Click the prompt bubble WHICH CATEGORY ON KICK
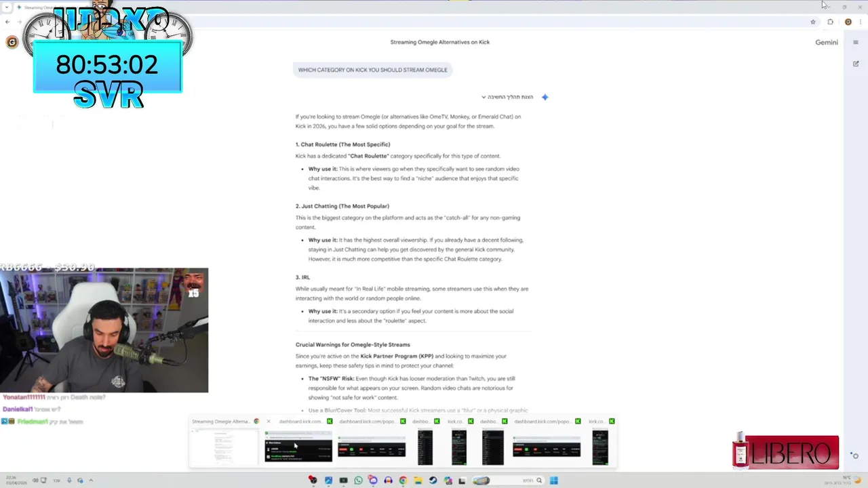 point(373,70)
